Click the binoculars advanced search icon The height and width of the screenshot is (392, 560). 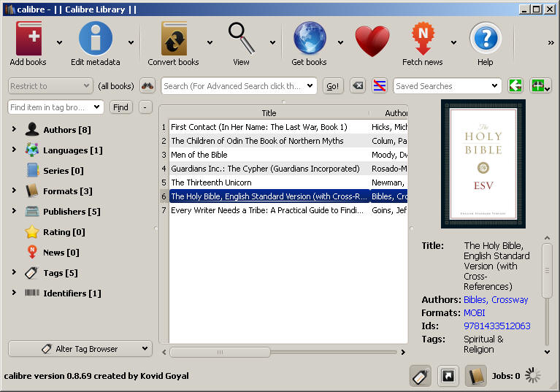pos(147,86)
